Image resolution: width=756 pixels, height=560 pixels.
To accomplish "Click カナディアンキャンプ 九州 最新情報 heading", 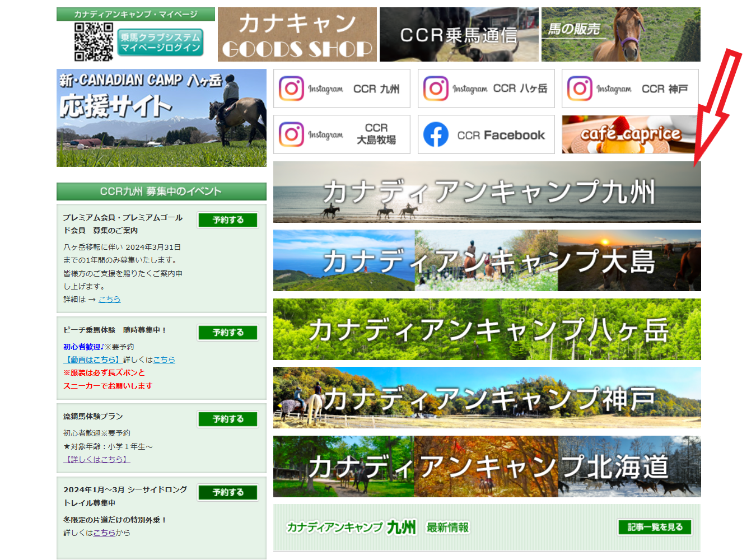I will (x=378, y=528).
